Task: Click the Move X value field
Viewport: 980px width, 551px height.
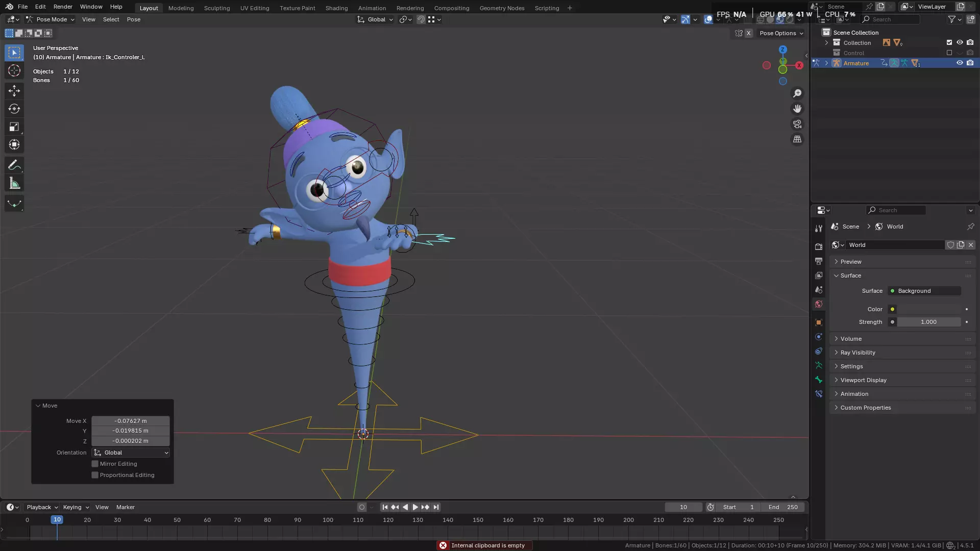Action: [x=131, y=421]
